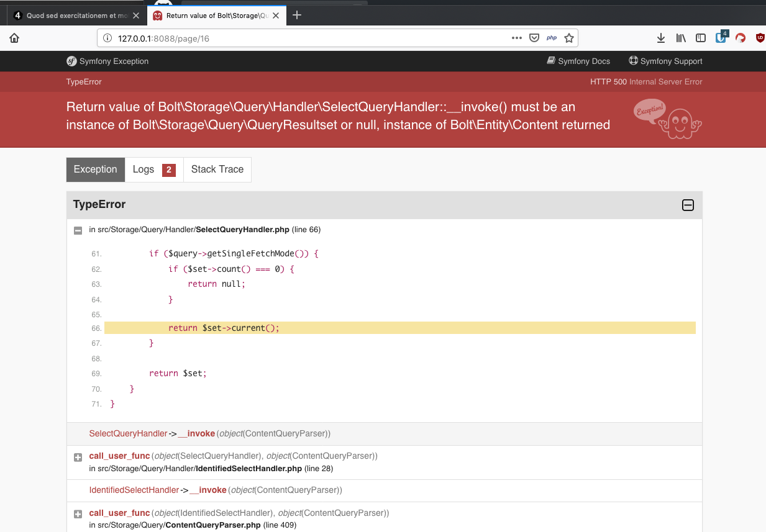The width and height of the screenshot is (766, 532).
Task: Close the 'Quod sed exercitationem' tab
Action: click(x=136, y=16)
